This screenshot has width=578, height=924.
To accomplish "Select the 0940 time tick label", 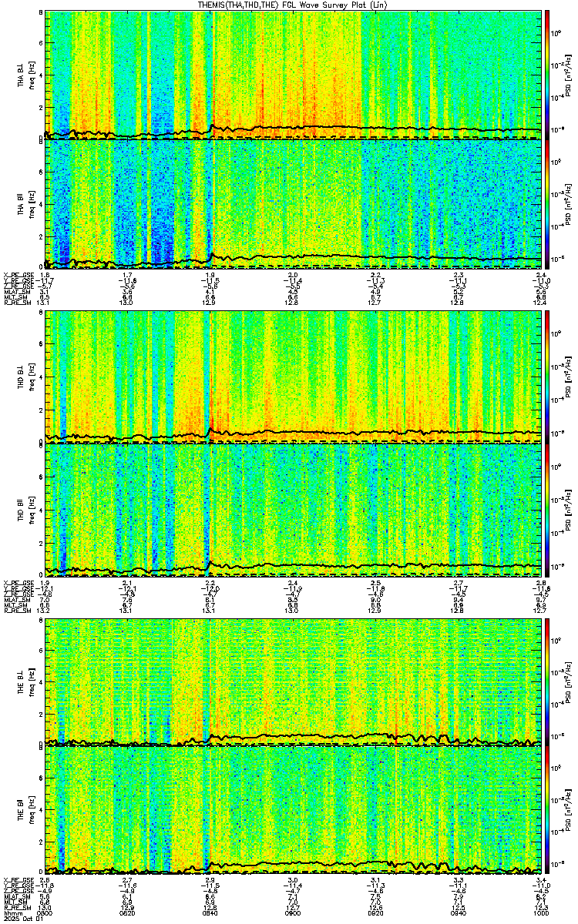I will 458,913.
